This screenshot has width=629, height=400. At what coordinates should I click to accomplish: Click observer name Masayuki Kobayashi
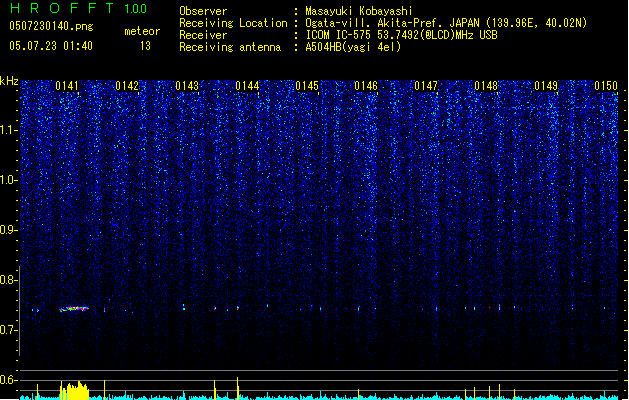point(359,11)
